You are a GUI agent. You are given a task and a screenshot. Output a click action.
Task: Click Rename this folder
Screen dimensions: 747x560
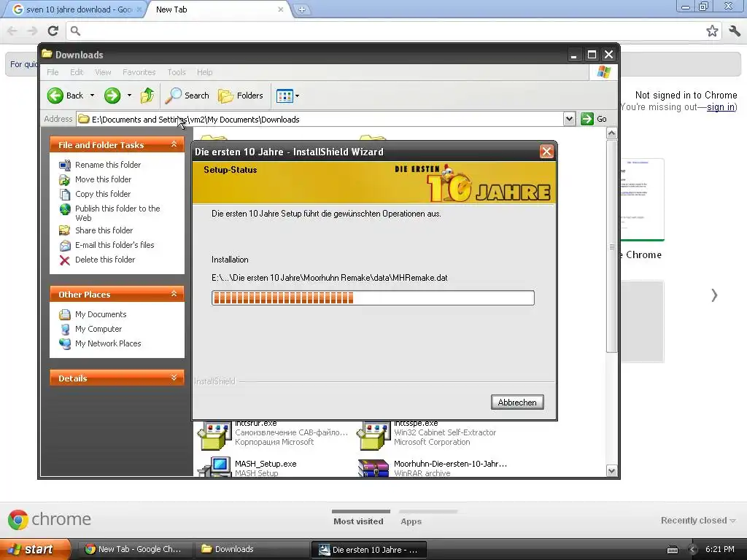pos(108,165)
